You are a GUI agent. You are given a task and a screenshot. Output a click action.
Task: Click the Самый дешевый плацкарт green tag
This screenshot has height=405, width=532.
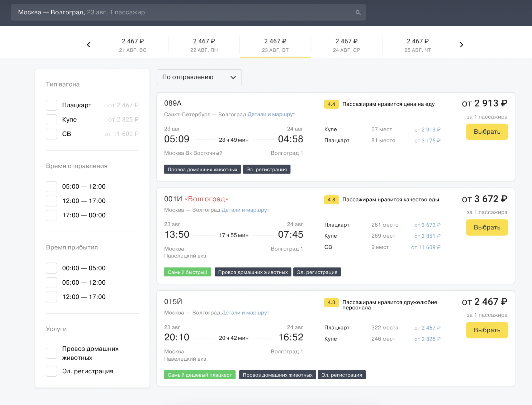(199, 375)
